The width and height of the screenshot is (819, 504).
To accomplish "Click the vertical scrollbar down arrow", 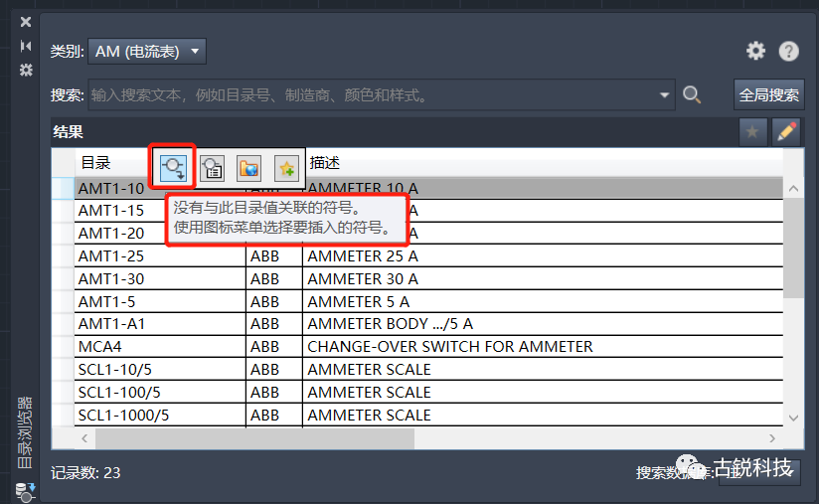I will (793, 418).
